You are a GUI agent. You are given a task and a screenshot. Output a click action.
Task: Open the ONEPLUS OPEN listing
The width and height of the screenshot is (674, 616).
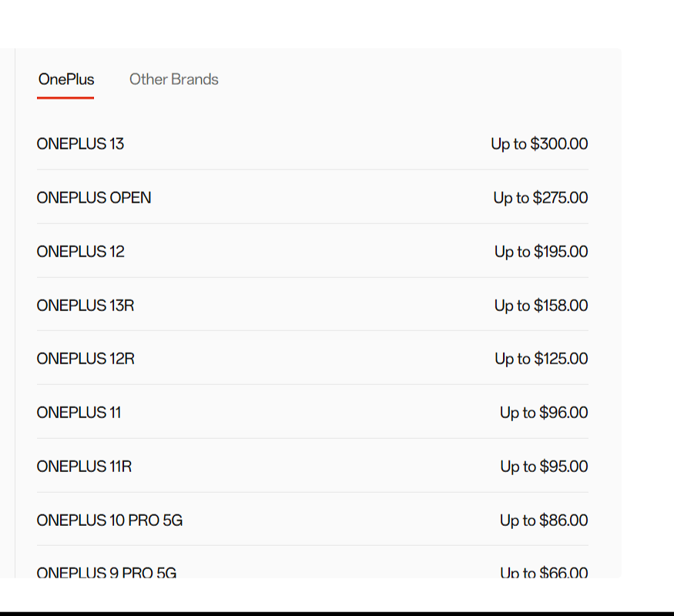(93, 198)
